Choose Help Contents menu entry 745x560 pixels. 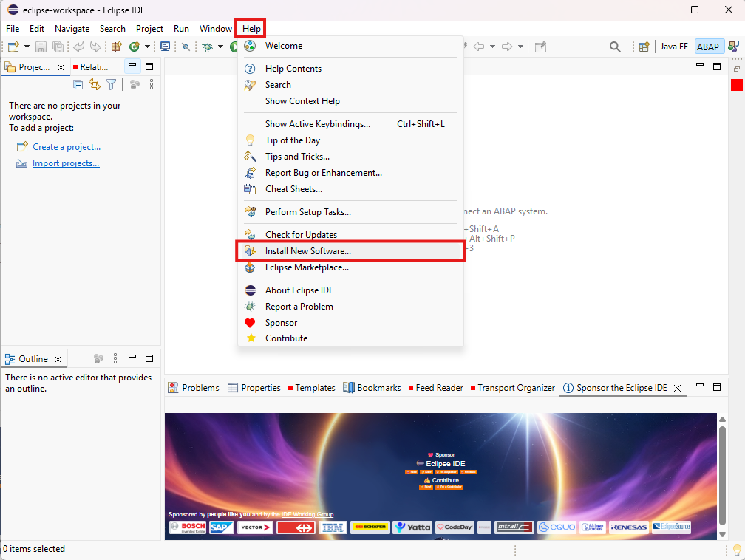point(350,69)
